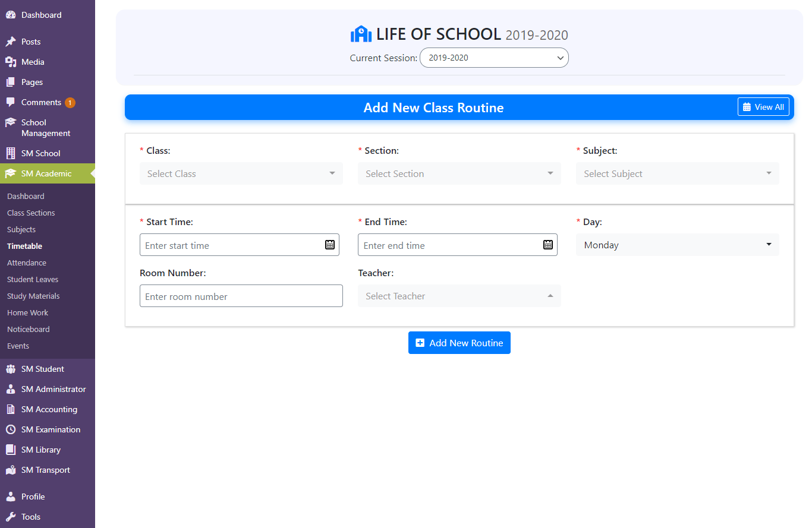The image size is (812, 528).
Task: Click the plus icon on Add New Routine
Action: pos(420,343)
